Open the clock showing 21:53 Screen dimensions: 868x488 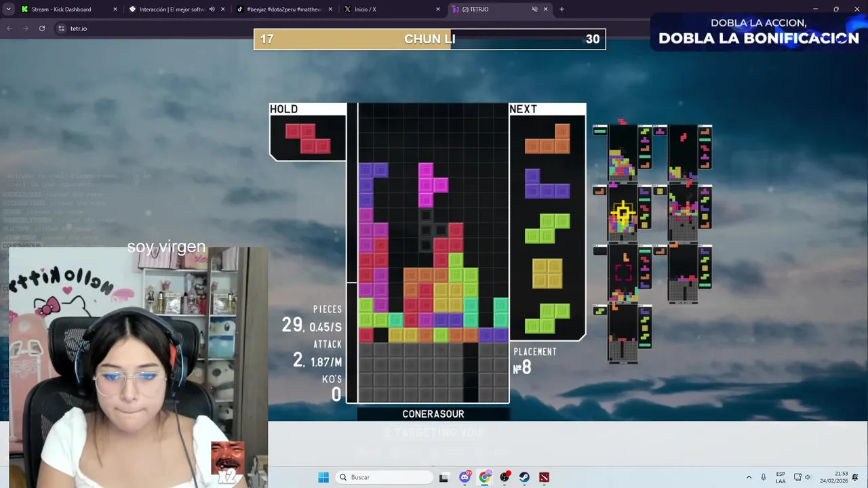[833, 477]
